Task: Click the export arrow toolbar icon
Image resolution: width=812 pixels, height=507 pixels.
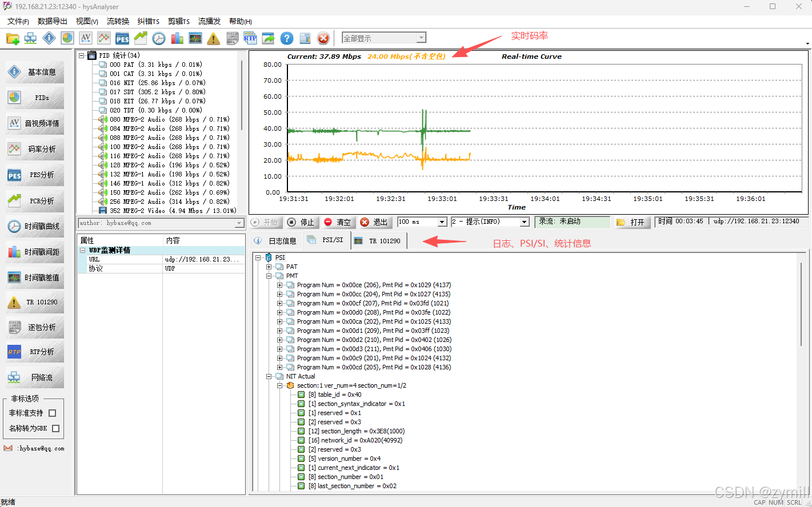Action: click(x=269, y=38)
